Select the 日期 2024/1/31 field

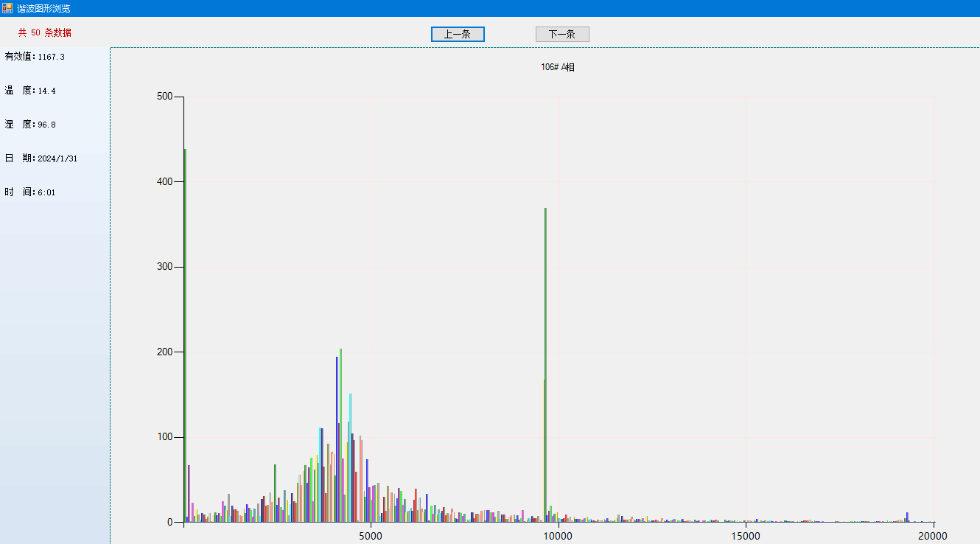(41, 158)
